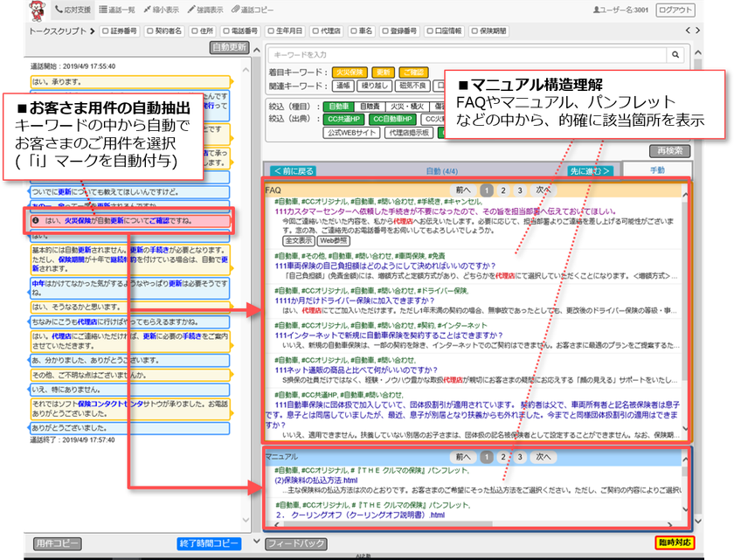The height and width of the screenshot is (560, 734).
Task: Click the right chevron beside keyword checkboxes
Action: coord(696,30)
